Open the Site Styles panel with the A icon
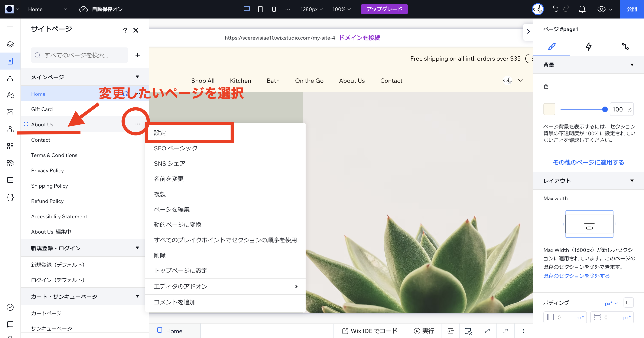Viewport: 644px width, 338px height. tap(10, 95)
